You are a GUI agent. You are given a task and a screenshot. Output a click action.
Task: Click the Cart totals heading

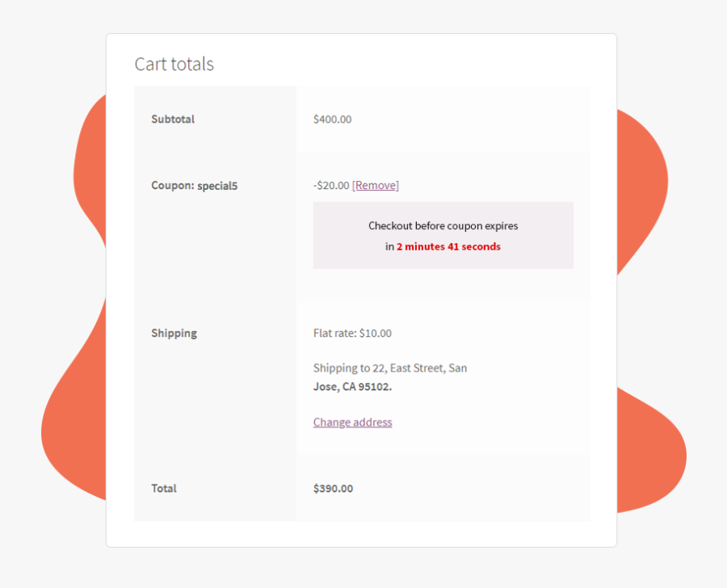tap(174, 64)
